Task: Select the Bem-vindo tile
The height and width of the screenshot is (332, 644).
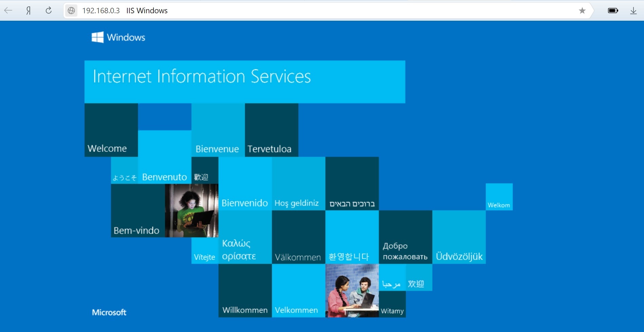Action: 138,210
